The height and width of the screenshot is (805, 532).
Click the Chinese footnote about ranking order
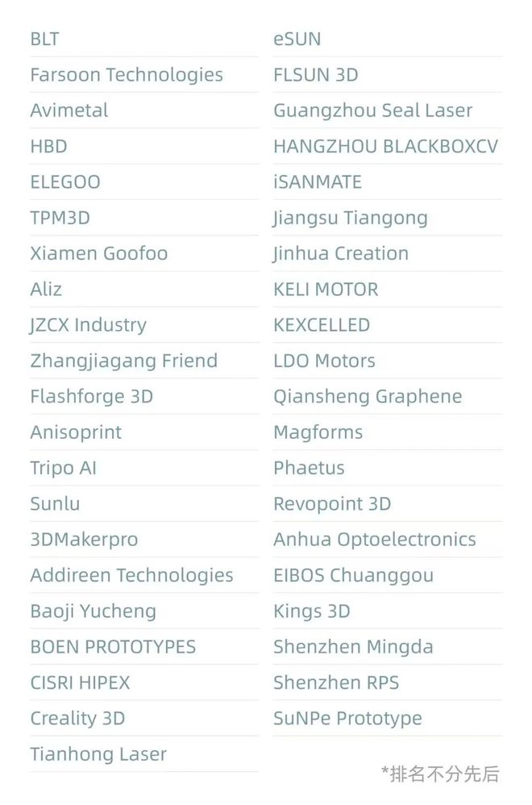[440, 774]
